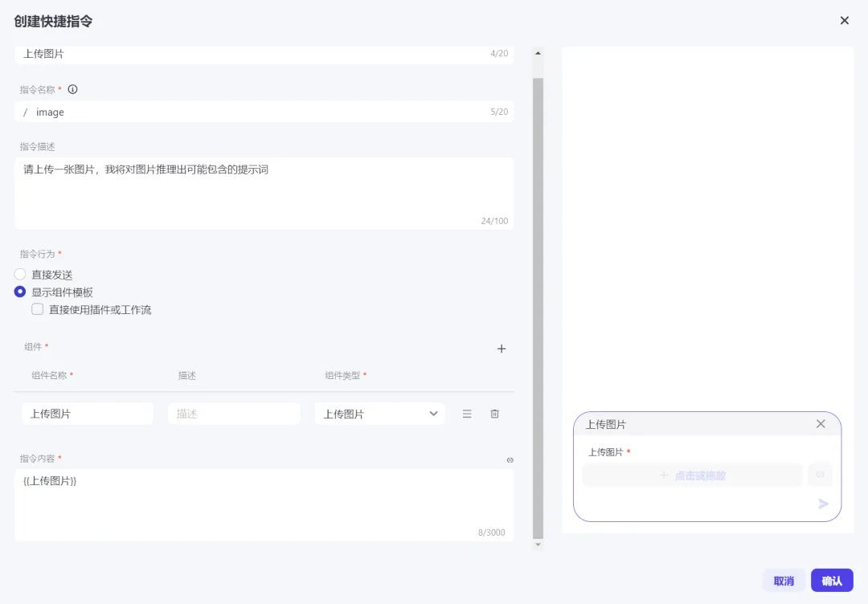Click the 确认 button
This screenshot has width=868, height=604.
832,581
